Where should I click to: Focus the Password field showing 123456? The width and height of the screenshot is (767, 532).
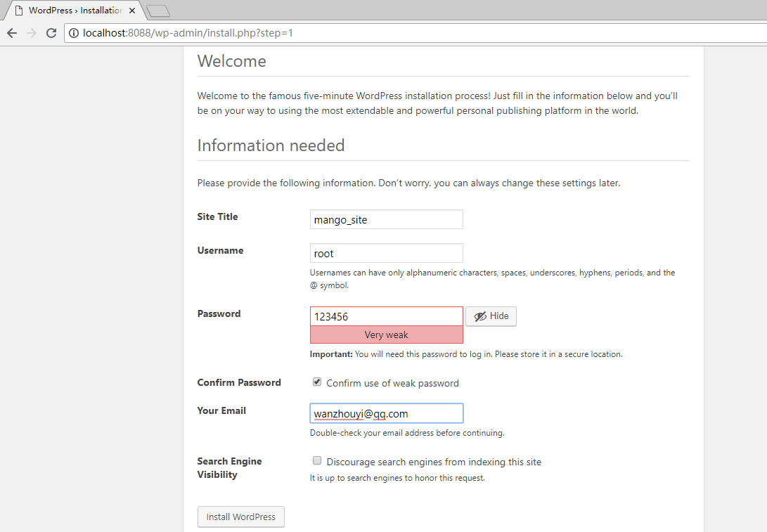coord(386,316)
